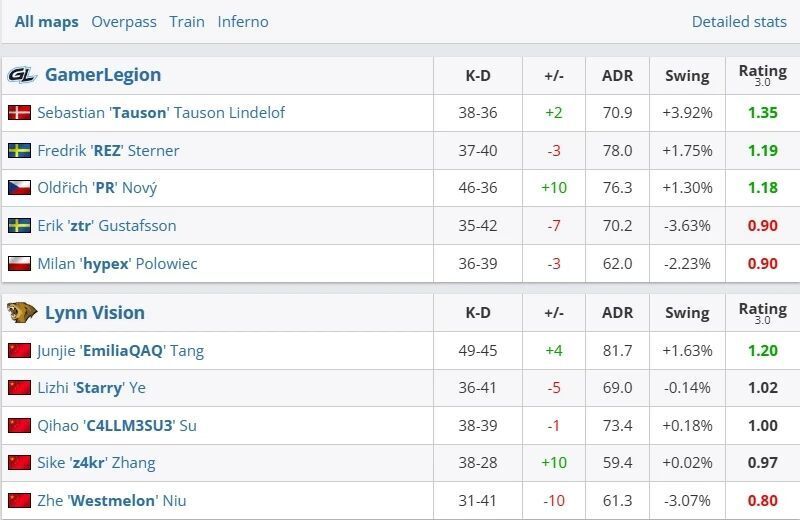Select the Overpass map tab
800x520 pixels.
pos(124,22)
